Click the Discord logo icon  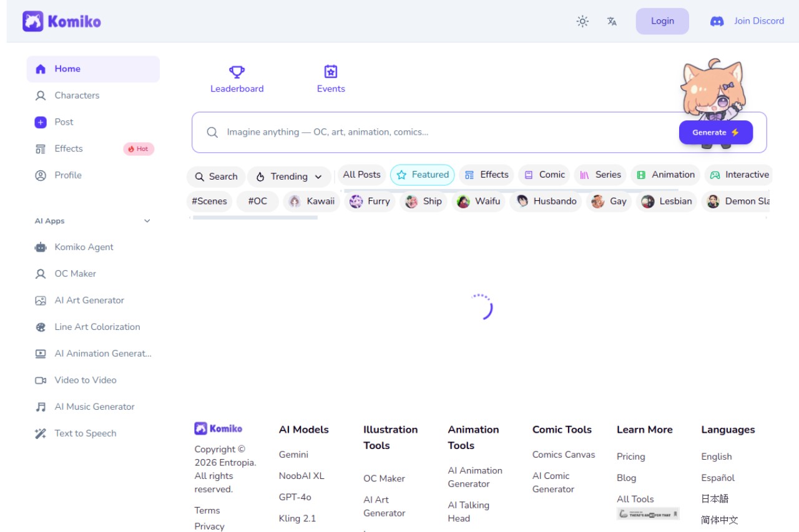[717, 21]
